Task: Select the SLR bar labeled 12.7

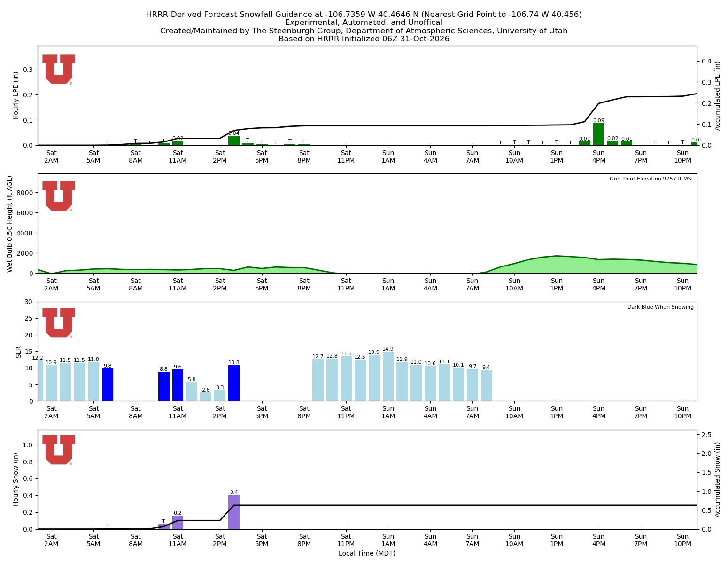Action: pyautogui.click(x=318, y=380)
